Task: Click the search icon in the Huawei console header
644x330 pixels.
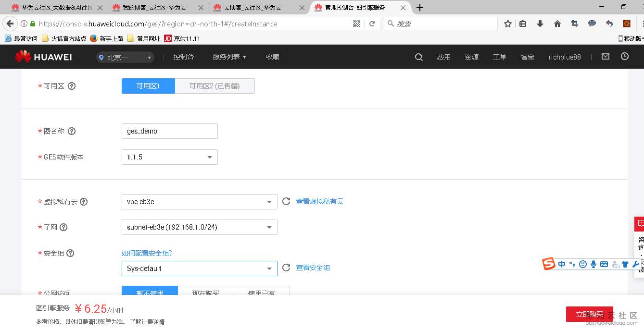Action: (418, 57)
